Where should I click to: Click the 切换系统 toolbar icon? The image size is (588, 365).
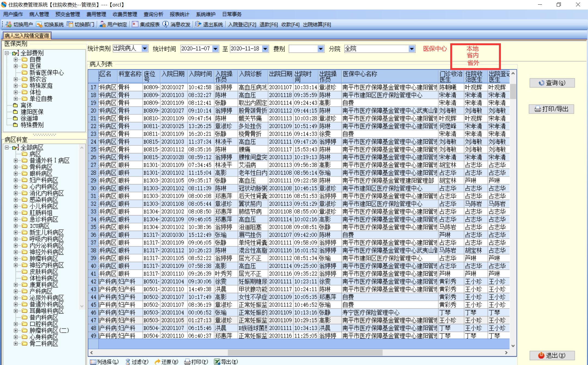click(39, 25)
